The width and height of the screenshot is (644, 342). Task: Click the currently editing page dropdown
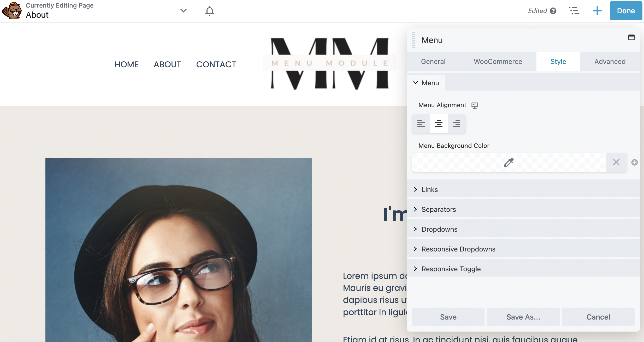click(x=184, y=11)
